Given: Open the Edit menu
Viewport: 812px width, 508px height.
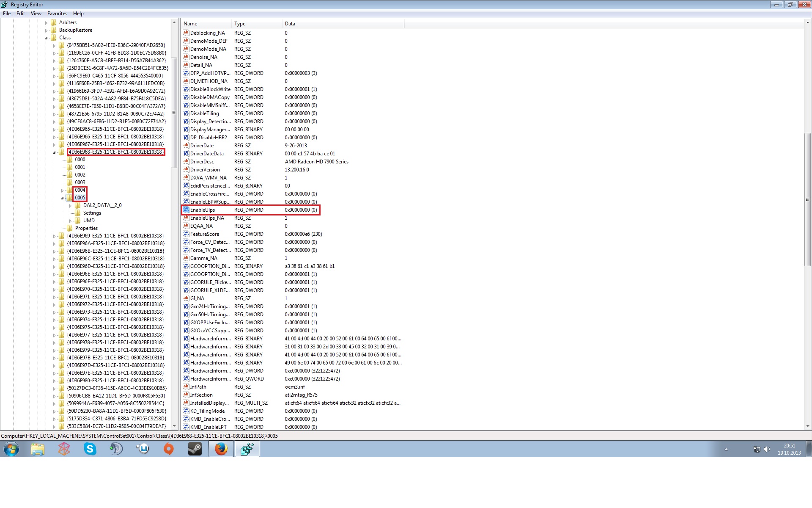Looking at the screenshot, I should click(21, 14).
